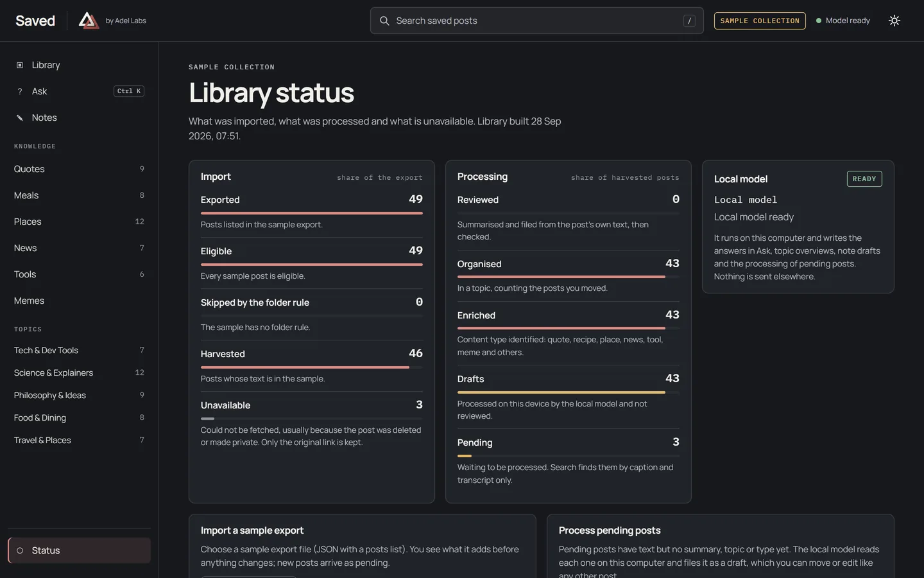Open Quotes knowledge category

click(79, 169)
